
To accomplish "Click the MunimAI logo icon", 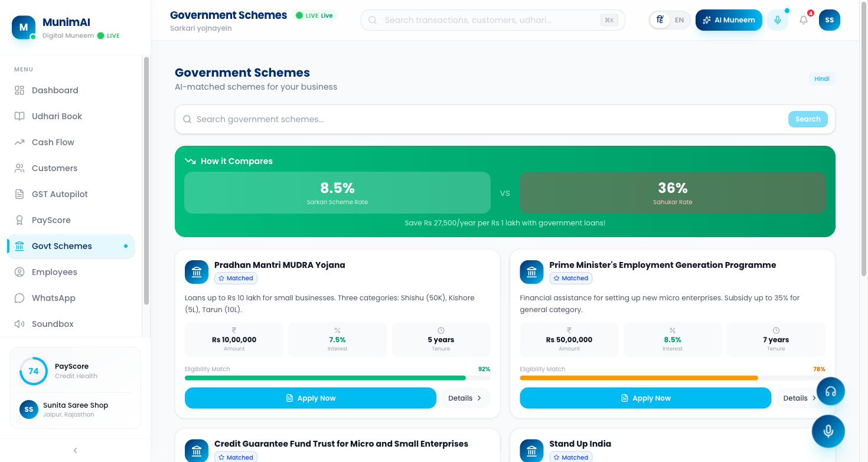I will 24,27.
